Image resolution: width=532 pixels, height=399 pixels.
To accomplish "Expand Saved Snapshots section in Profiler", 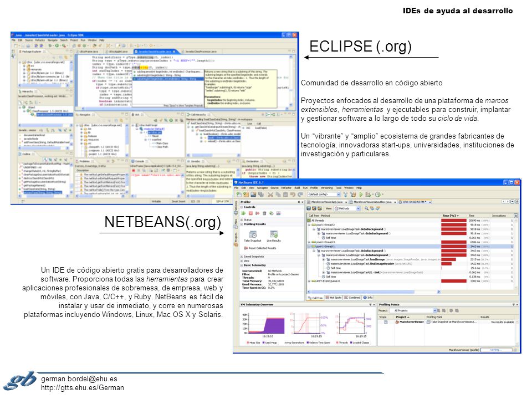I will pyautogui.click(x=242, y=257).
